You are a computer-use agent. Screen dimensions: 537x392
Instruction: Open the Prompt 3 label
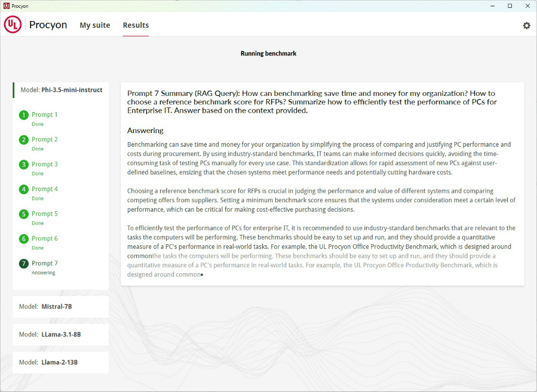(45, 165)
